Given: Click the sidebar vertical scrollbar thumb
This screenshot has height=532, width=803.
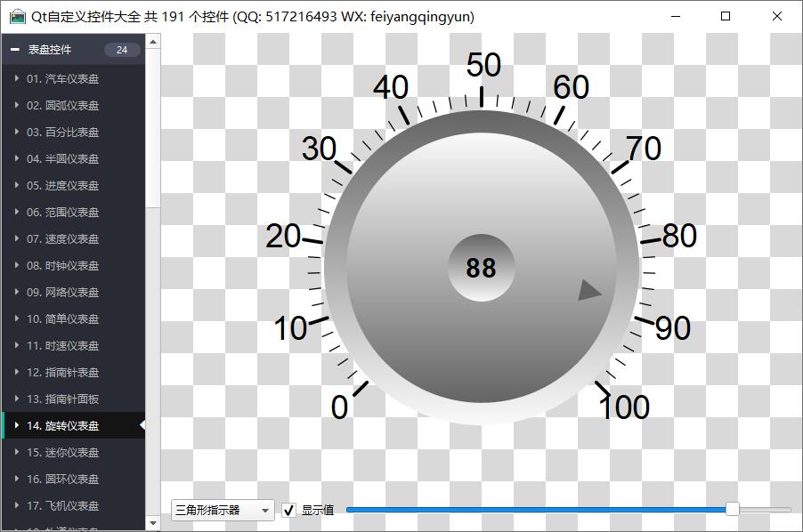Looking at the screenshot, I should 153,125.
